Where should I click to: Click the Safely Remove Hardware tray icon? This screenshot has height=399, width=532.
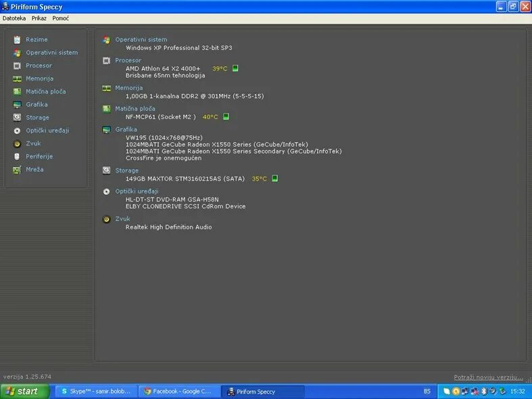click(x=502, y=391)
